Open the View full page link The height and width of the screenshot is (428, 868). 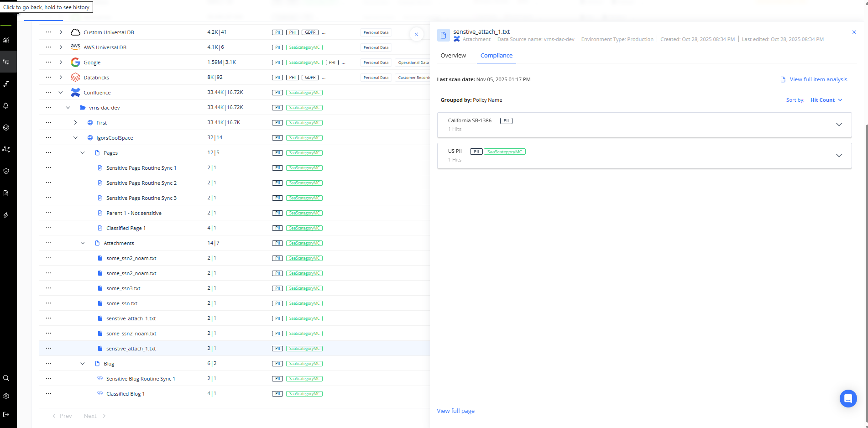[455, 411]
